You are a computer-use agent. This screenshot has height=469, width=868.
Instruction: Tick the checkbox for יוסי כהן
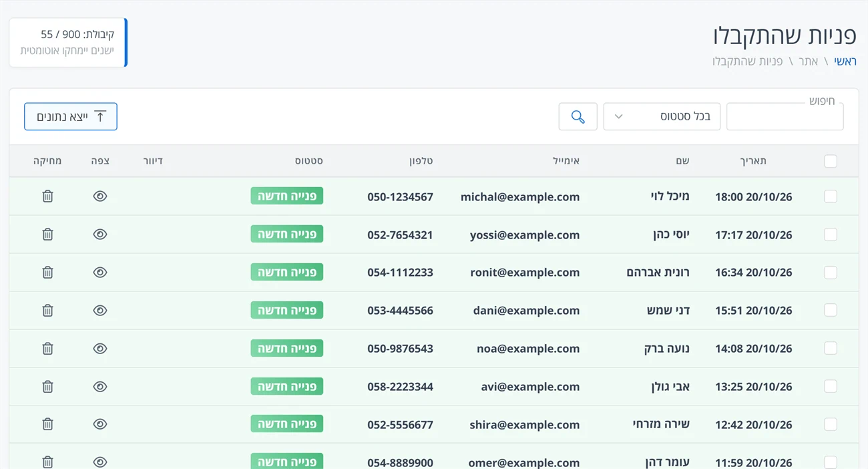831,234
